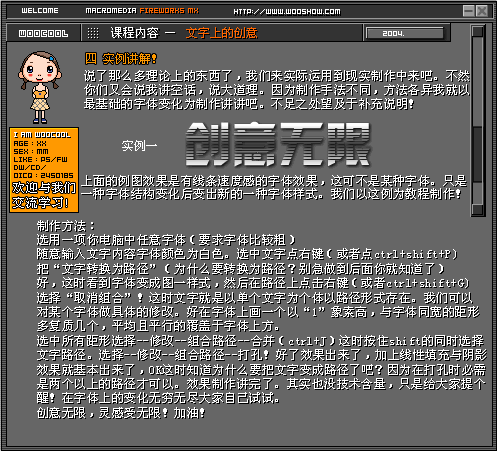The width and height of the screenshot is (497, 451).
Task: Click the orange 文字上的创意 heading
Action: pos(222,33)
